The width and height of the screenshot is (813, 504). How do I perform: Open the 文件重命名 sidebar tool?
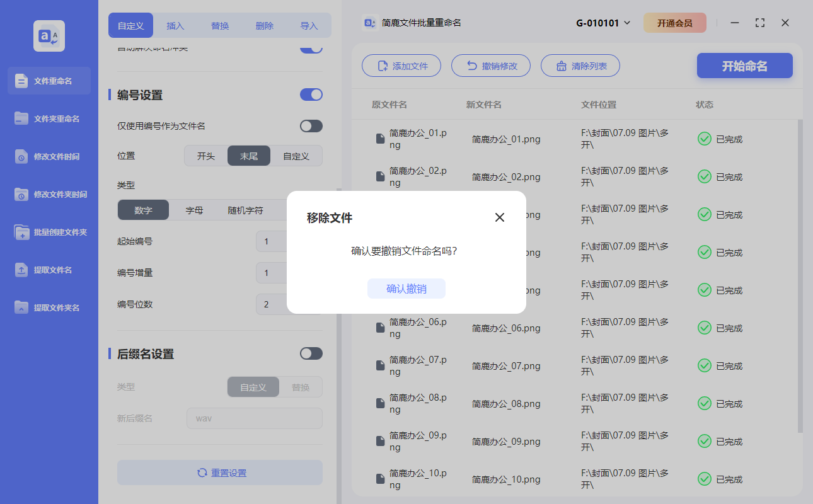(49, 81)
